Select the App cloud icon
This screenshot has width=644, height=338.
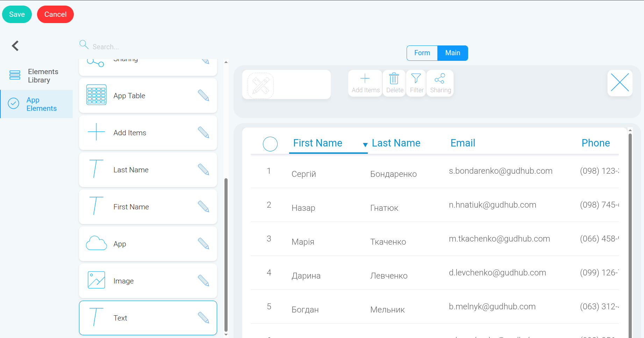coord(96,243)
